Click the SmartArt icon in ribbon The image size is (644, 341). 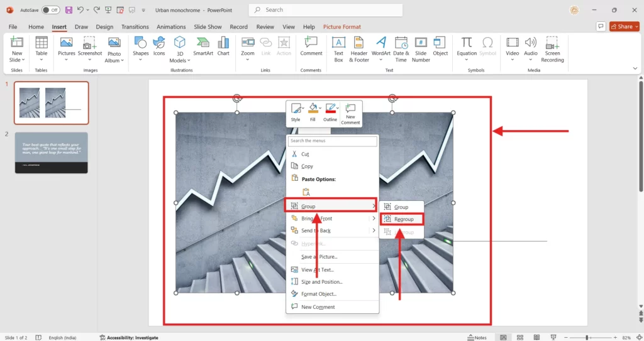pos(203,46)
